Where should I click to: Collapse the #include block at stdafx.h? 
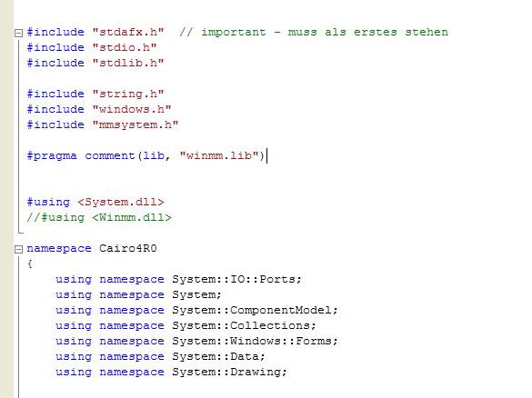[x=19, y=33]
